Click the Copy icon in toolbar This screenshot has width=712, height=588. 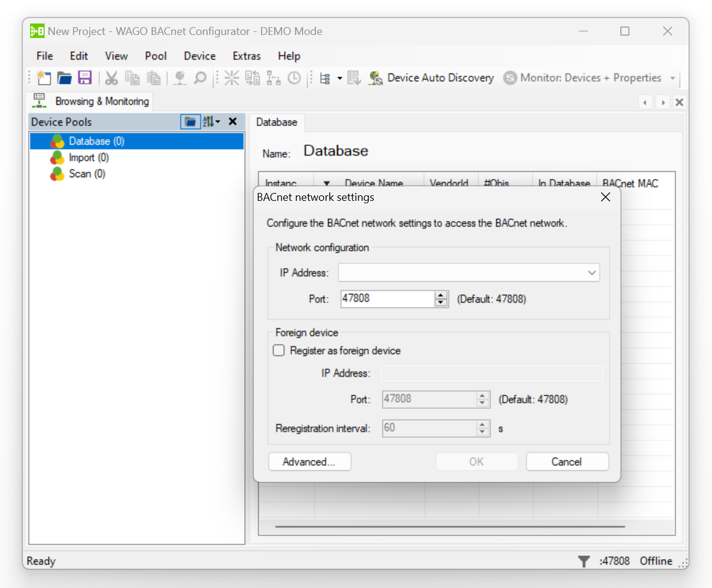[x=132, y=78]
